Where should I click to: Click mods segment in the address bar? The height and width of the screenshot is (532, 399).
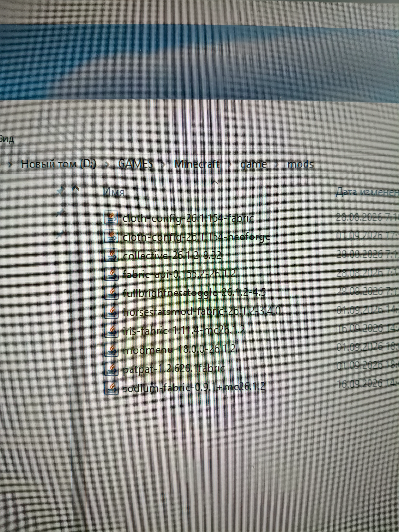tap(301, 164)
